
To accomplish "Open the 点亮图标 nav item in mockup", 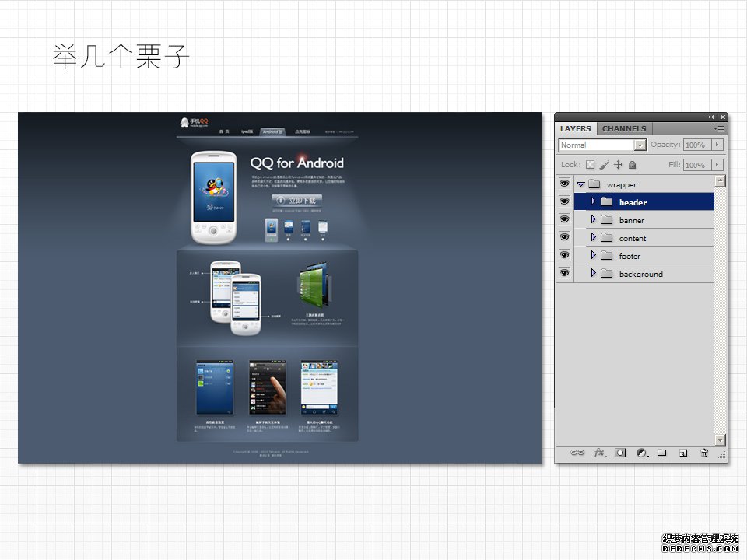I will (303, 131).
